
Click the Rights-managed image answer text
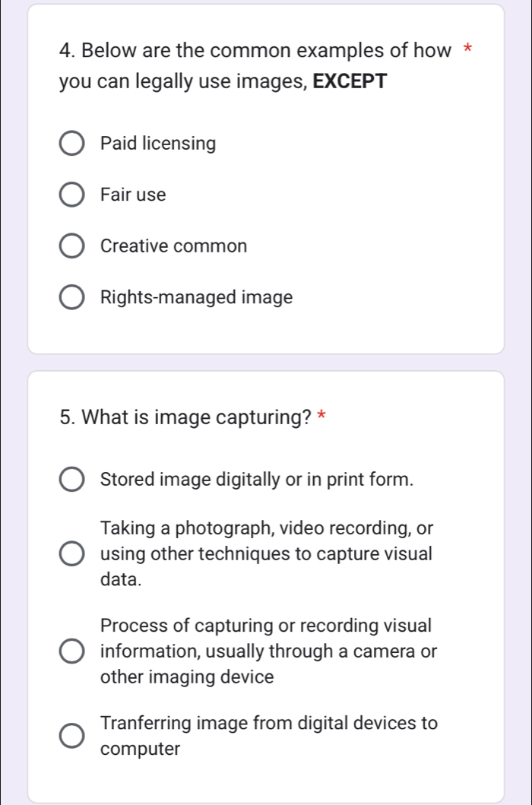(196, 297)
